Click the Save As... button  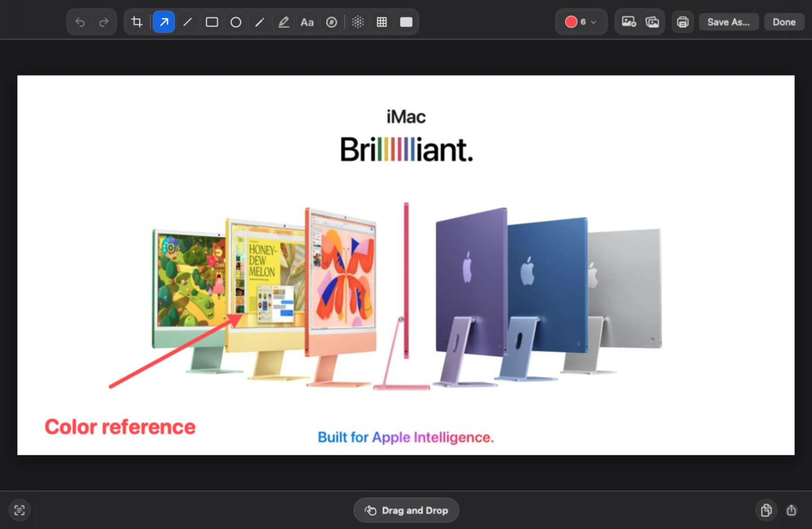[x=729, y=22]
